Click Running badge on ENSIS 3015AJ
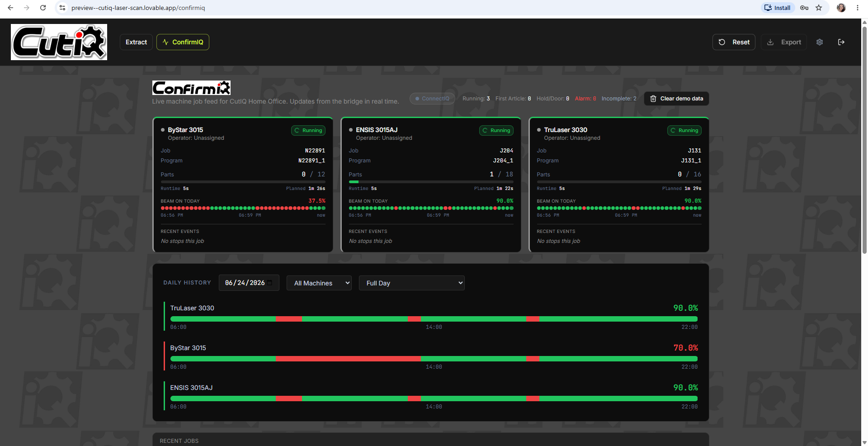Image resolution: width=868 pixels, height=446 pixels. (496, 130)
